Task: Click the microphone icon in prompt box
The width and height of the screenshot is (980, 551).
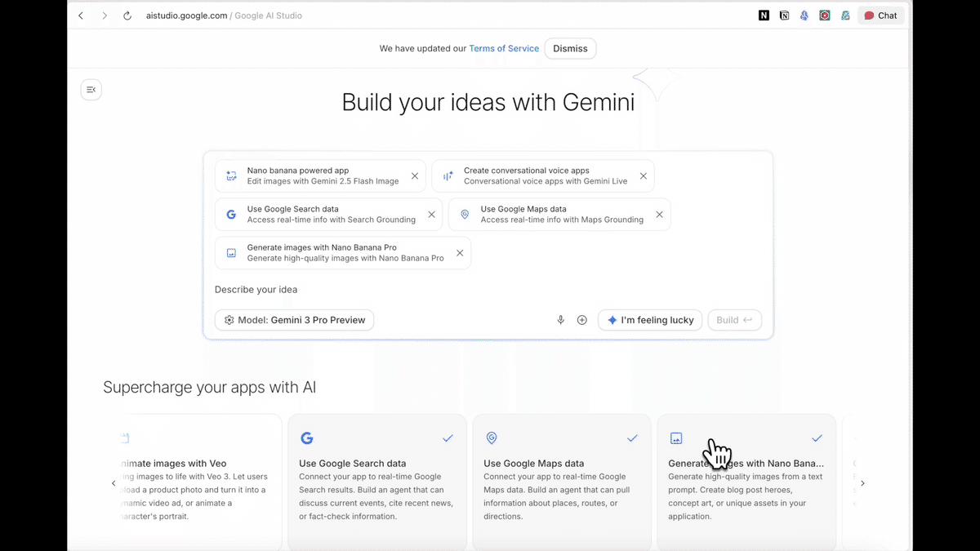Action: point(560,320)
